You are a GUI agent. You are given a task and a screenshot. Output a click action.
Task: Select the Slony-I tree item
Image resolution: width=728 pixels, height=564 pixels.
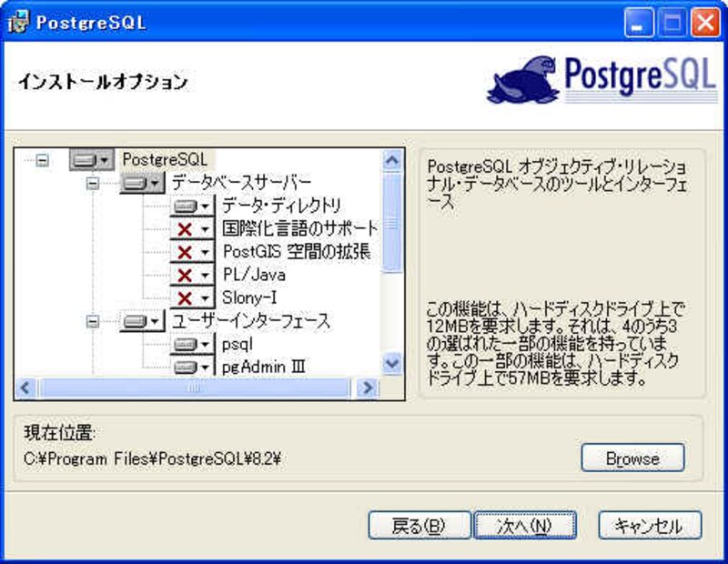pos(249,297)
